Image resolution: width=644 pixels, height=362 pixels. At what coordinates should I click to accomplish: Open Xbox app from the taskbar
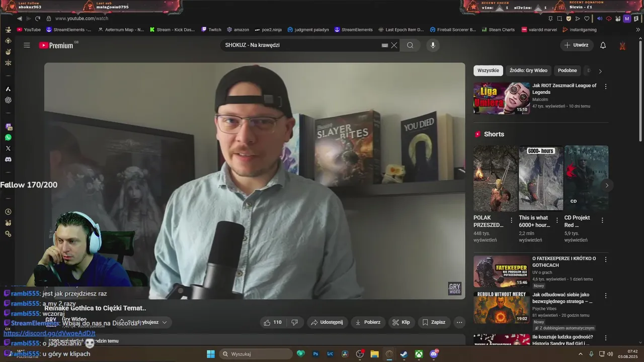click(419, 354)
